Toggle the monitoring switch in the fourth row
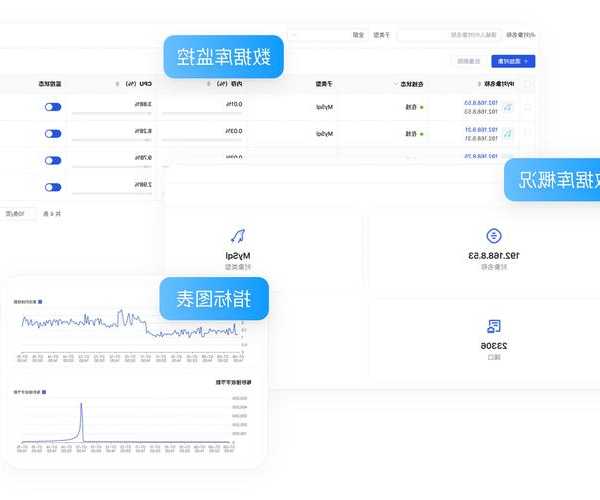This screenshot has width=600, height=500. pyautogui.click(x=53, y=185)
